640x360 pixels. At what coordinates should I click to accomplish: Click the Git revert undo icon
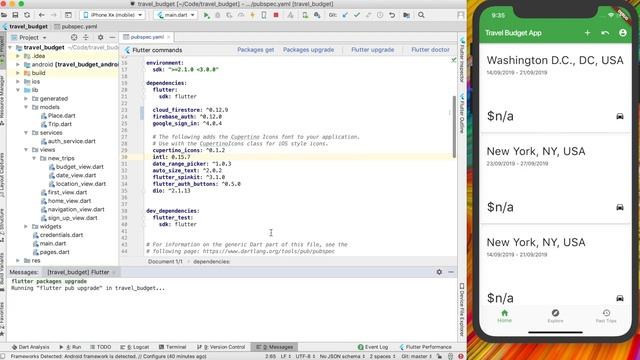point(392,15)
